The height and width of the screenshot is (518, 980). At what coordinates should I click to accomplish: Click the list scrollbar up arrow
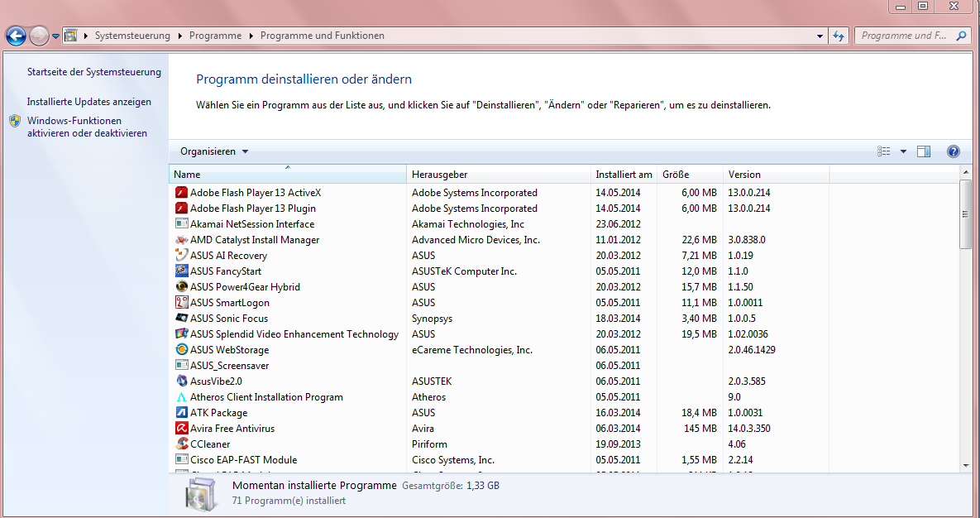(x=966, y=173)
